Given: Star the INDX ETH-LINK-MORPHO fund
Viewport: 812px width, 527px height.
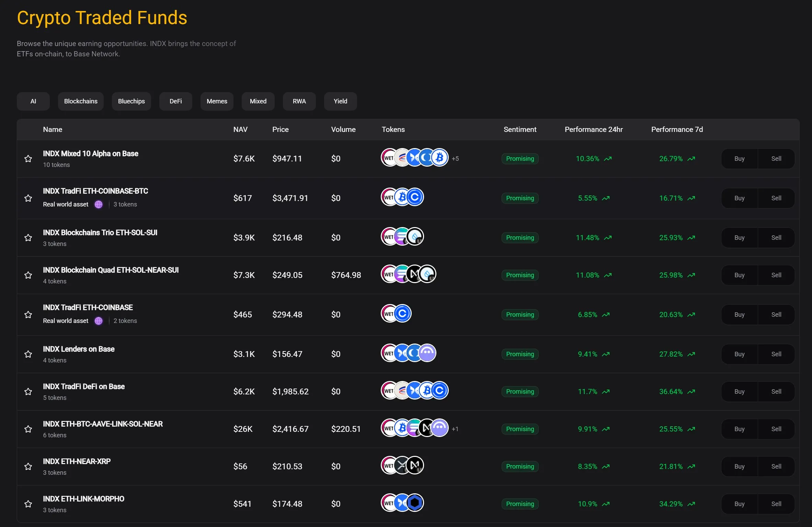Looking at the screenshot, I should point(28,504).
